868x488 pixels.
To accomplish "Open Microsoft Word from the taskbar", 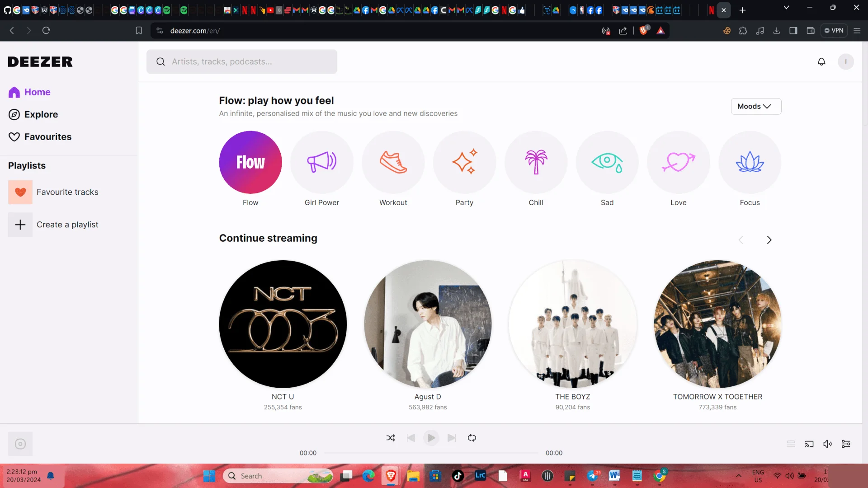I will (614, 476).
